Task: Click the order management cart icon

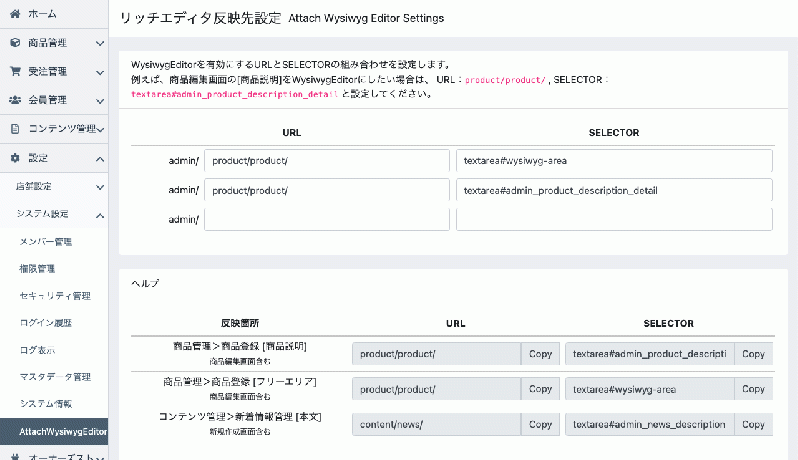Action: tap(15, 71)
